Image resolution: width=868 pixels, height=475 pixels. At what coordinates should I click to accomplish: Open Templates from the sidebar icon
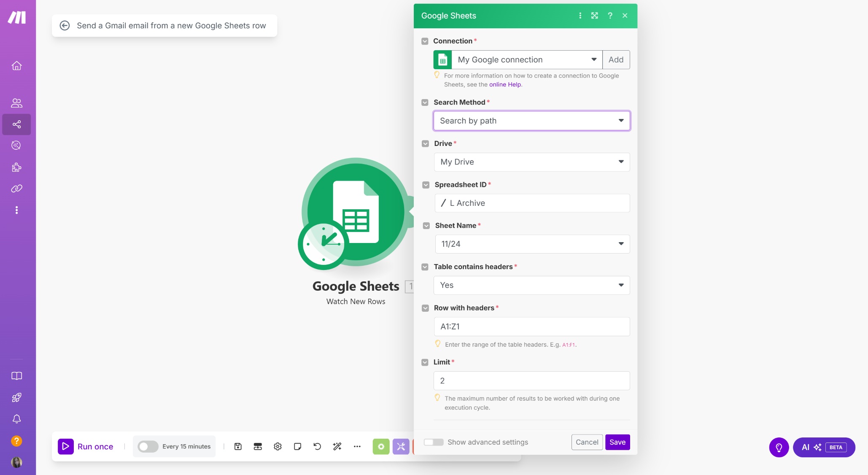tap(16, 145)
